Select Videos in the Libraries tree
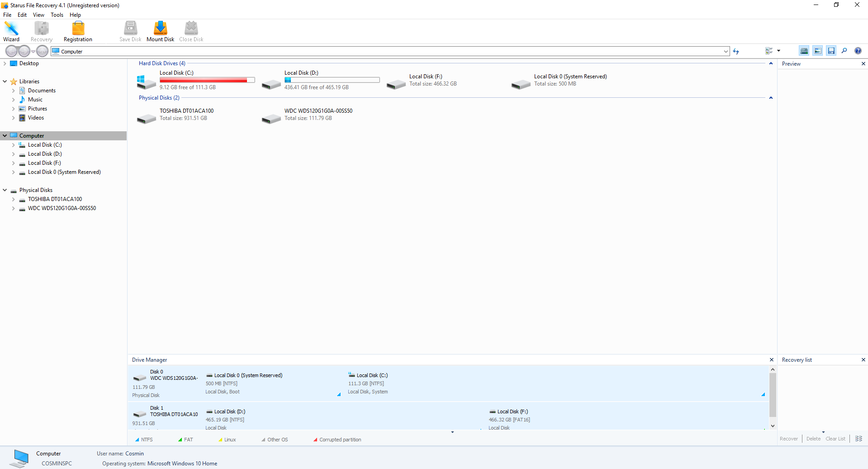 [x=36, y=118]
